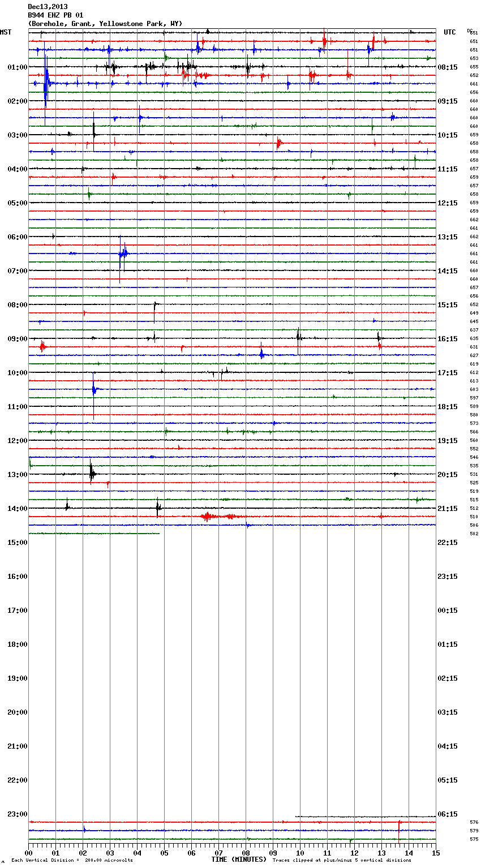Select the 14:00 MST time label
This screenshot has width=481, height=868.
(x=17, y=509)
